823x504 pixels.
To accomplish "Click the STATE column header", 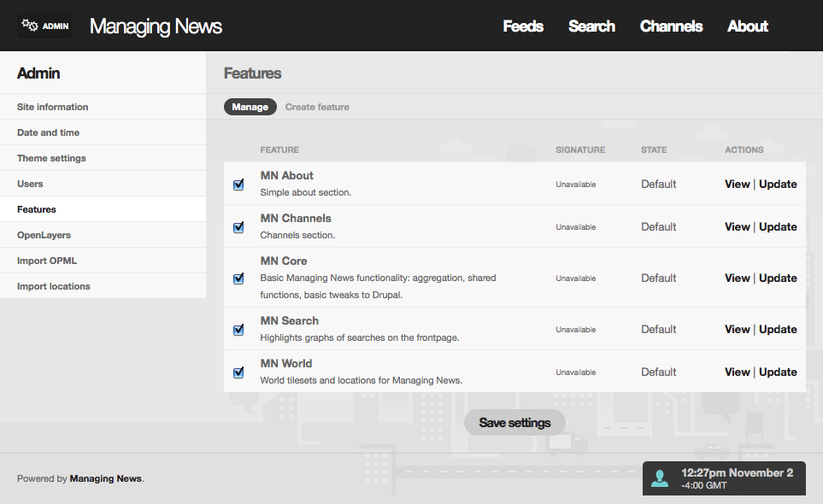I will click(654, 150).
